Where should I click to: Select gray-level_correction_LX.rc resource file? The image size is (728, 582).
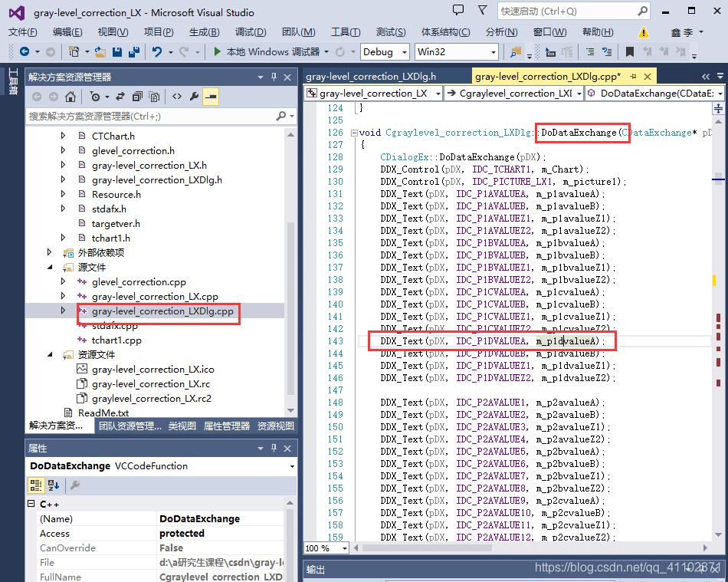[151, 384]
